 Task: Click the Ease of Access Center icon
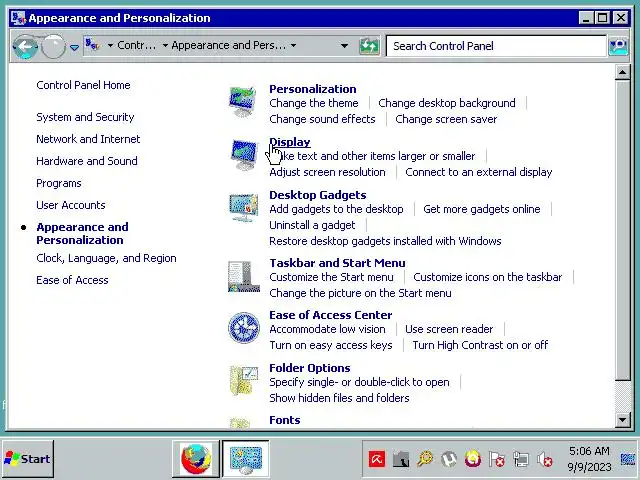coord(244,328)
